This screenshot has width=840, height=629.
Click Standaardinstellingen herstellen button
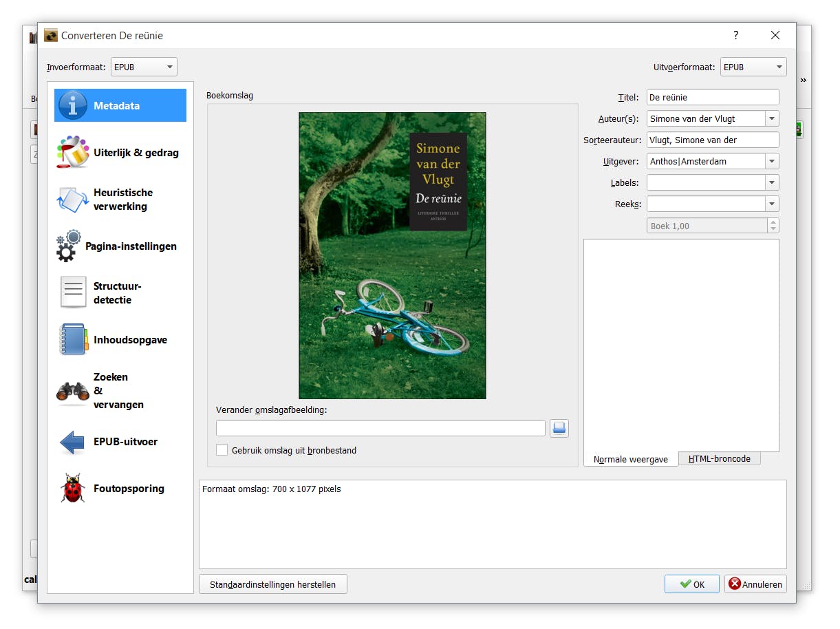(x=272, y=584)
